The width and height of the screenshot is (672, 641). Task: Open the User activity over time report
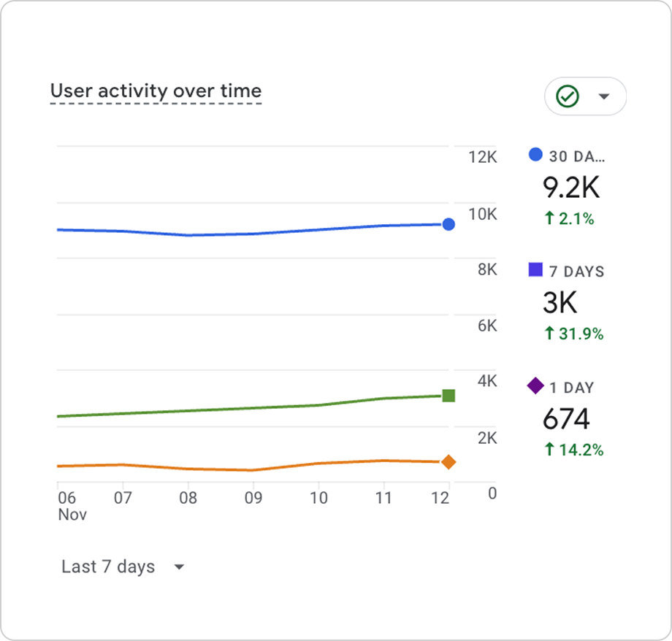click(156, 91)
